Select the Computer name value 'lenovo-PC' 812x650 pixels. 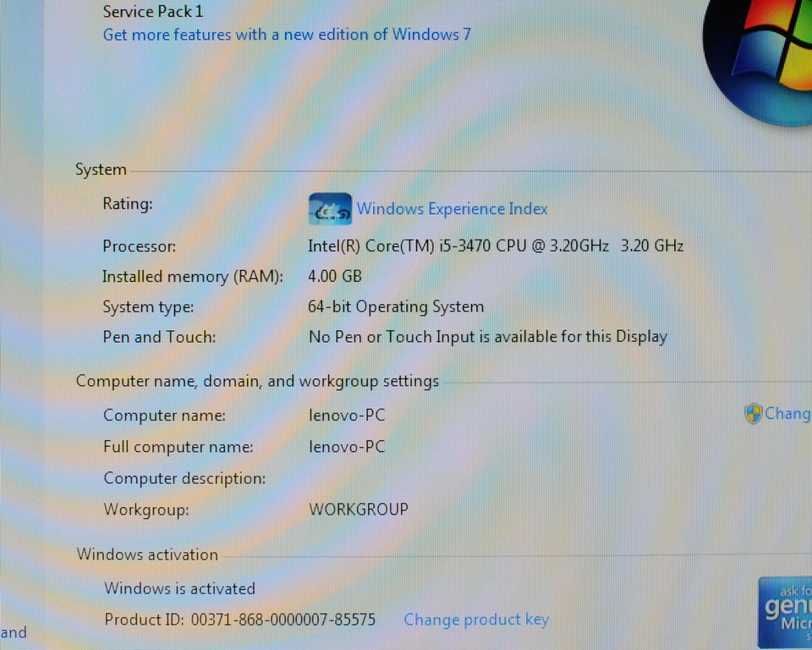click(347, 415)
